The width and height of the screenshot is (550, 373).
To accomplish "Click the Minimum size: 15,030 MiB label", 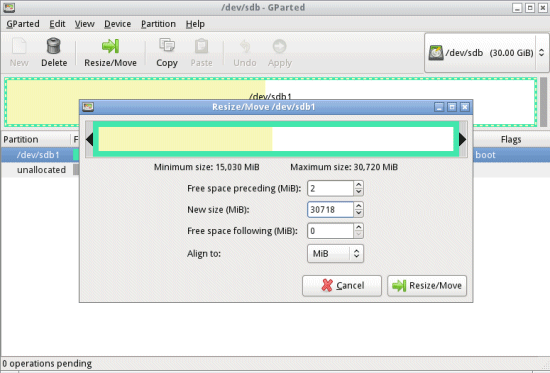I will (x=207, y=167).
